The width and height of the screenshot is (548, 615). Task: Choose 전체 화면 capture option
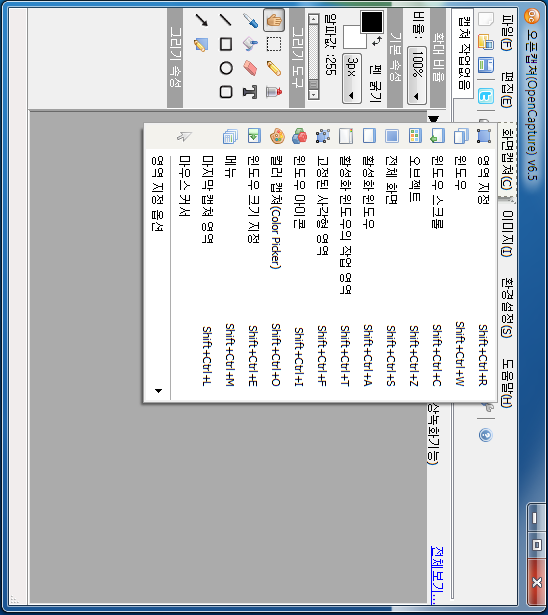pyautogui.click(x=391, y=263)
